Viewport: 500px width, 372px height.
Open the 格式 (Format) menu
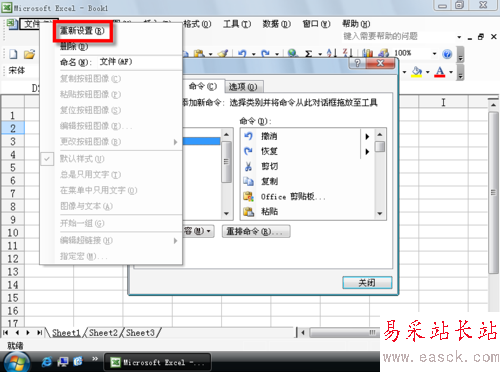point(197,24)
